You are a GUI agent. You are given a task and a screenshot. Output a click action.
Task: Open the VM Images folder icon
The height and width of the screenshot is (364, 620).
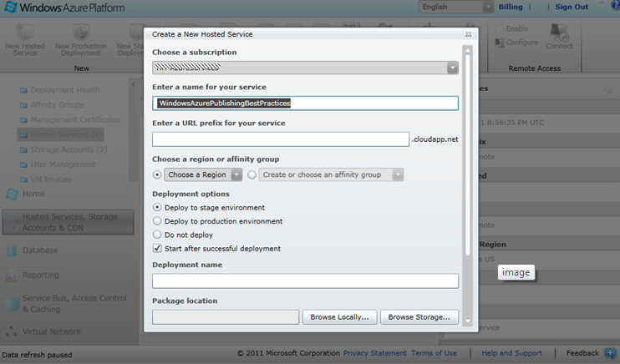point(23,179)
